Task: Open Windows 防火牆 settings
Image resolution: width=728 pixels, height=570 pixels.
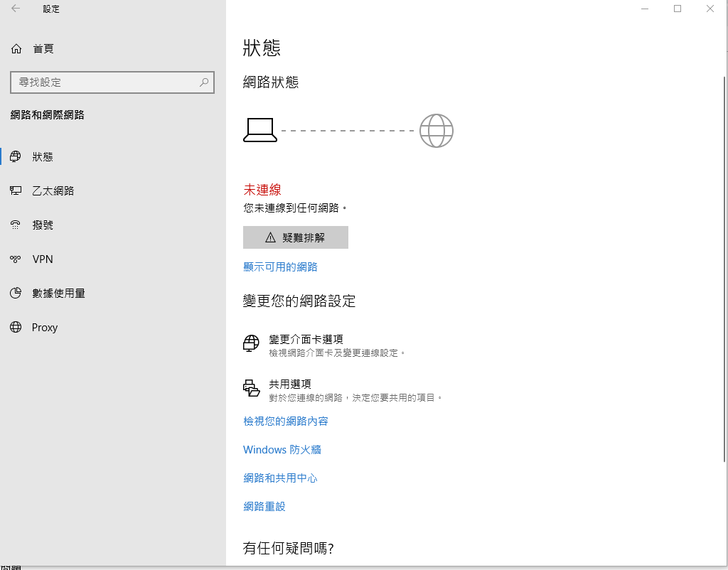Action: pyautogui.click(x=282, y=449)
